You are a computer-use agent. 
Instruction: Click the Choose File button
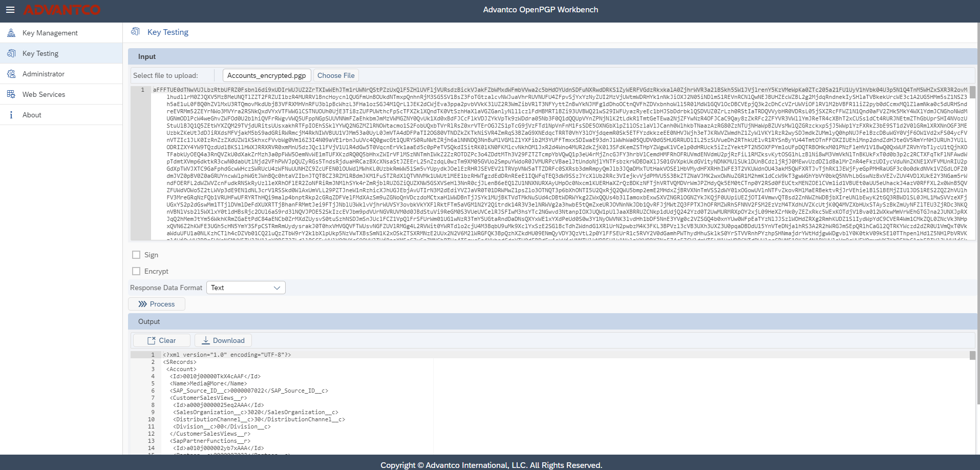pyautogui.click(x=336, y=75)
